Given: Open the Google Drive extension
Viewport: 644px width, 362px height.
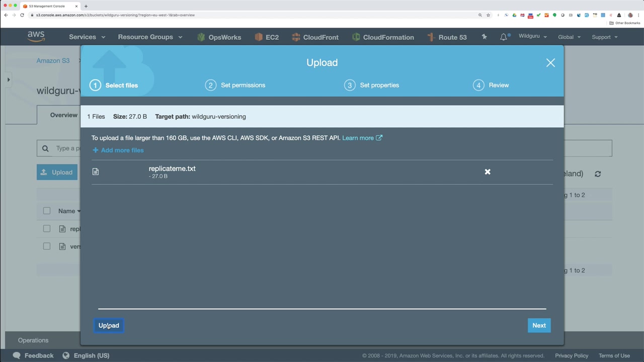Looking at the screenshot, I should (x=514, y=15).
